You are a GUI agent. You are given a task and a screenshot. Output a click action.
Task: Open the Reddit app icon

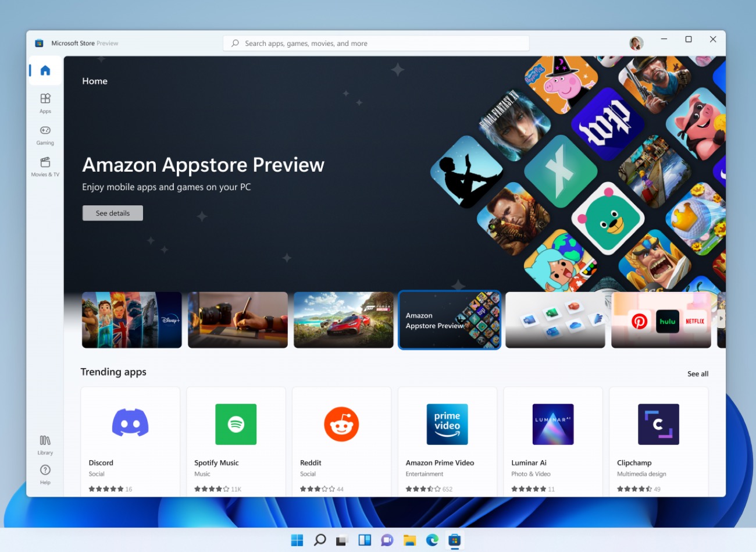pyautogui.click(x=341, y=424)
